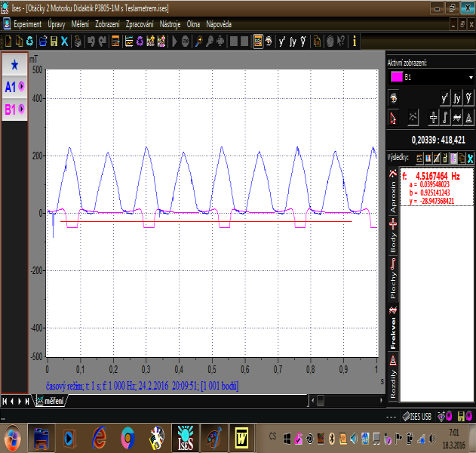This screenshot has height=453, width=476.
Task: Click the STOP sign measurement icon
Action: tap(185, 41)
